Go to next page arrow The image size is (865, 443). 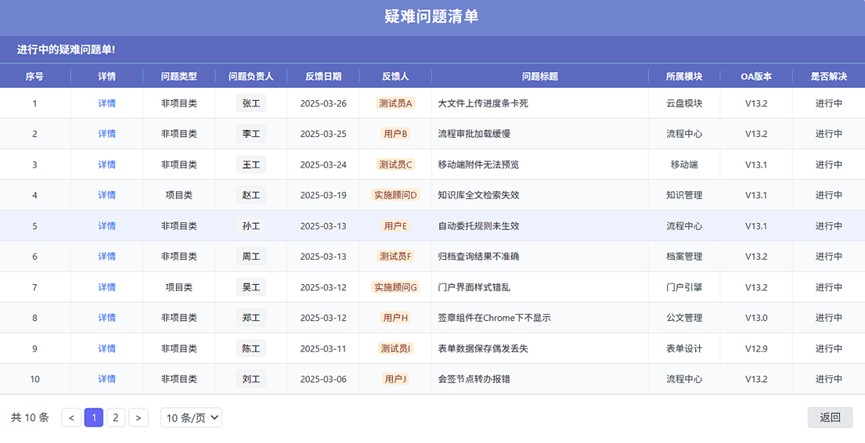[139, 418]
